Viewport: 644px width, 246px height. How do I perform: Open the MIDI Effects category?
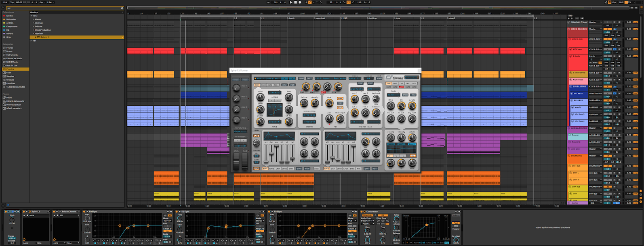tap(12, 62)
